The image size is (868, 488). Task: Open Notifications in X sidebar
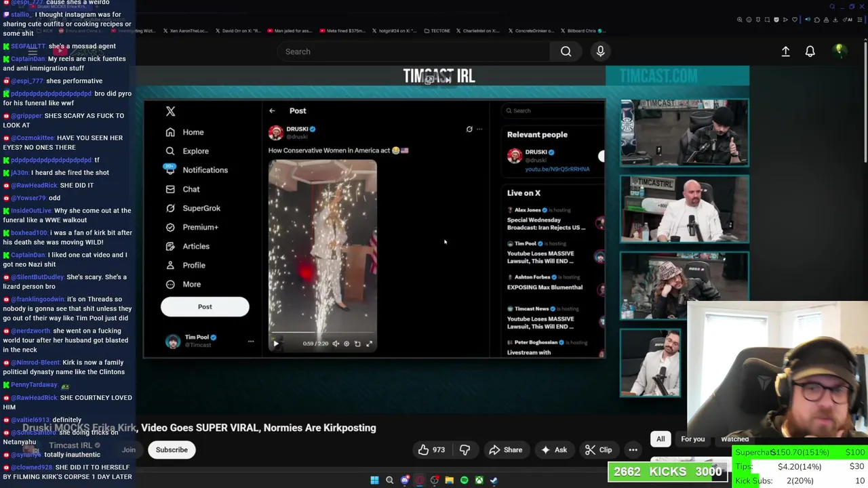pos(197,170)
